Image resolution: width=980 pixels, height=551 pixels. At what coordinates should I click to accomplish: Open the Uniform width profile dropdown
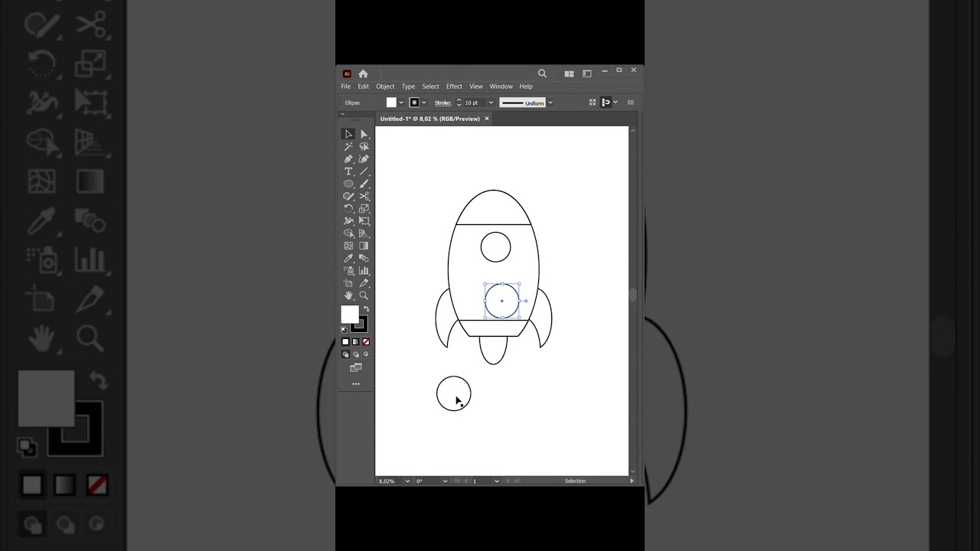point(550,103)
